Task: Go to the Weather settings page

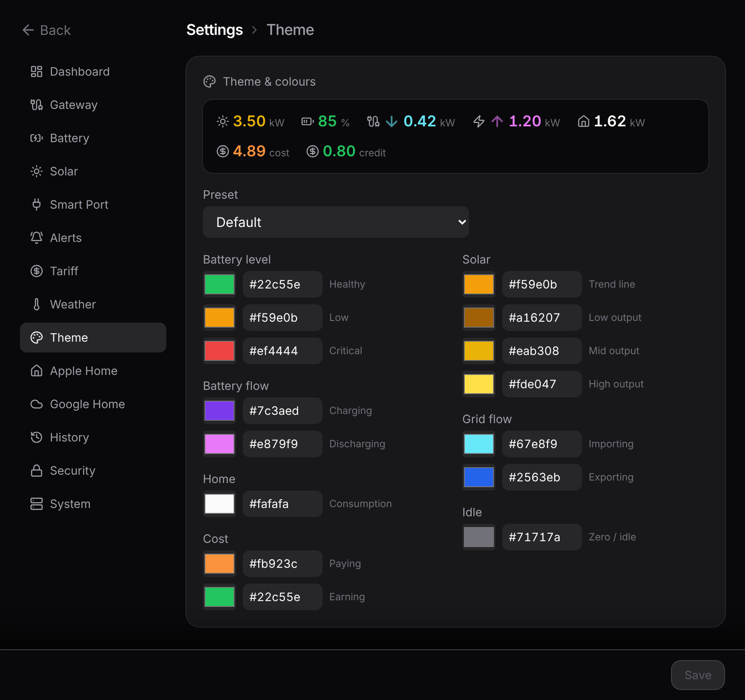Action: (x=93, y=304)
